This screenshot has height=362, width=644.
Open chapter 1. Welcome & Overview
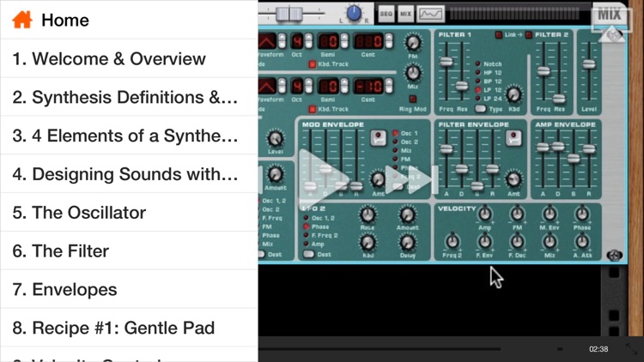(129, 58)
